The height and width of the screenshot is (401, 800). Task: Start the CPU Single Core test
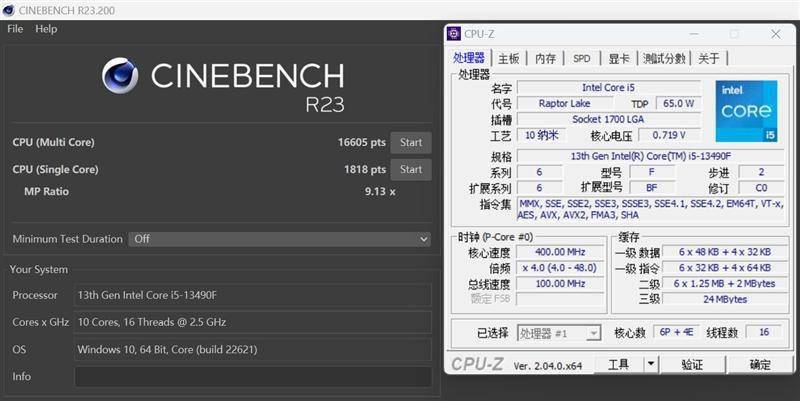pos(411,169)
